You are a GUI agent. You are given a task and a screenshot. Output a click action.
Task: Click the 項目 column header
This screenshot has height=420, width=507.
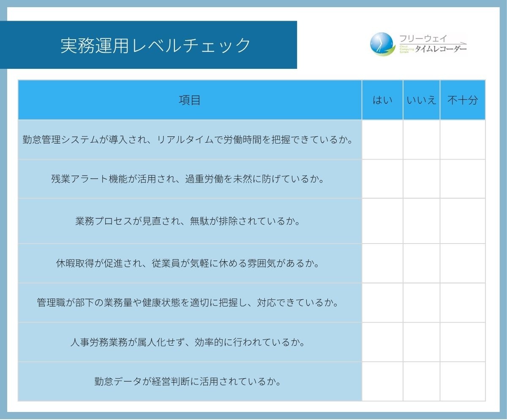point(190,100)
